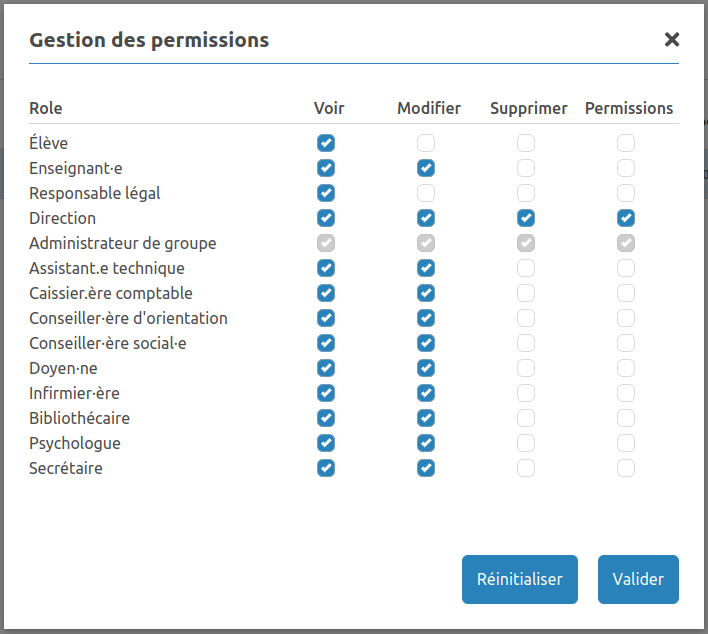Uncheck Voir permission for Élève
The image size is (708, 634).
coord(326,143)
